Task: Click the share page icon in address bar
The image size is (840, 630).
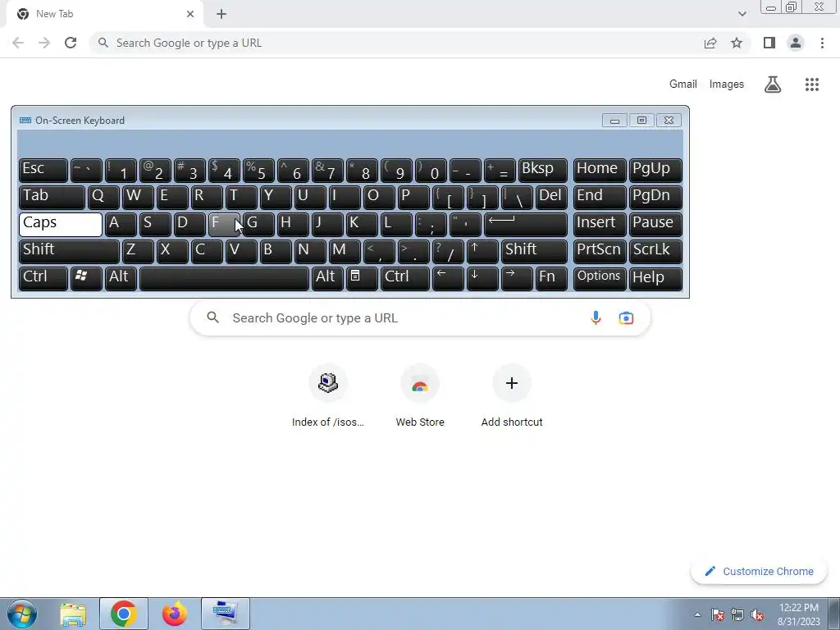Action: point(710,43)
